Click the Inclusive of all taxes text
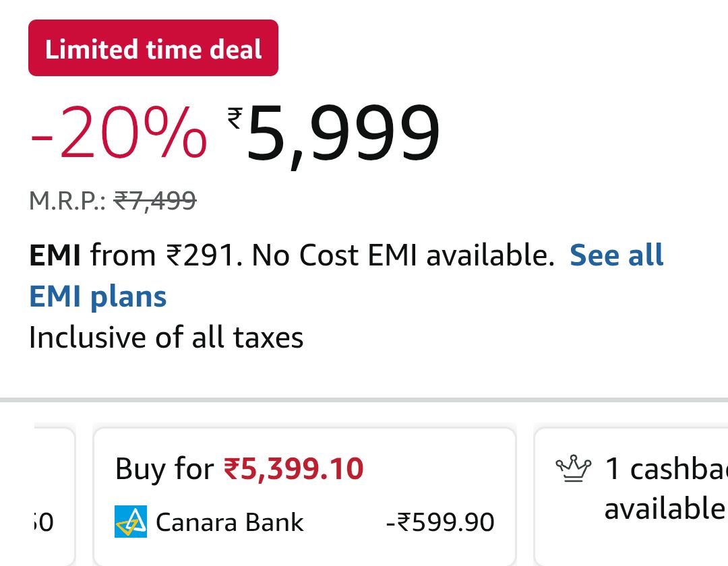 coord(166,337)
